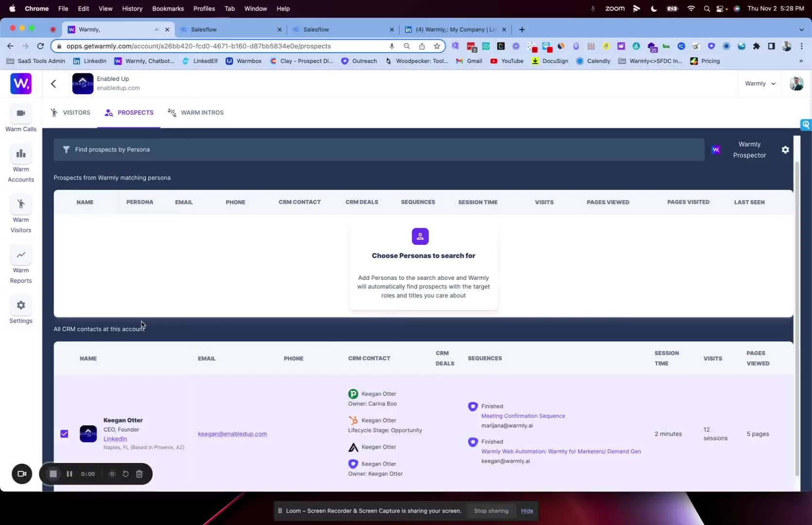This screenshot has height=525, width=812.
Task: Open Wi-Fi status in the menu bar
Action: [x=691, y=8]
